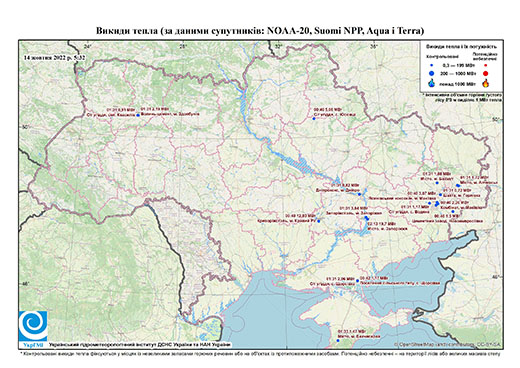This screenshot has height=368, width=520.
Task: Click the institute name caption beside the logo
Action: click(140, 344)
